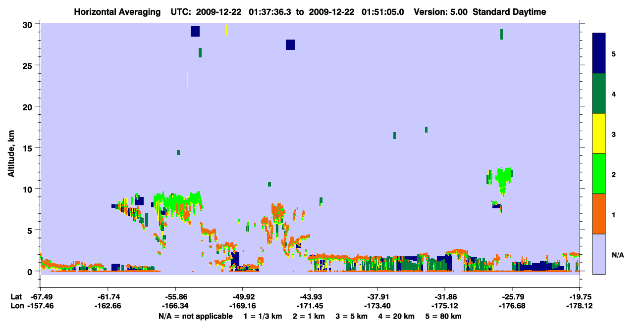
Task: Click the longitude value -166.34
Action: [175, 306]
